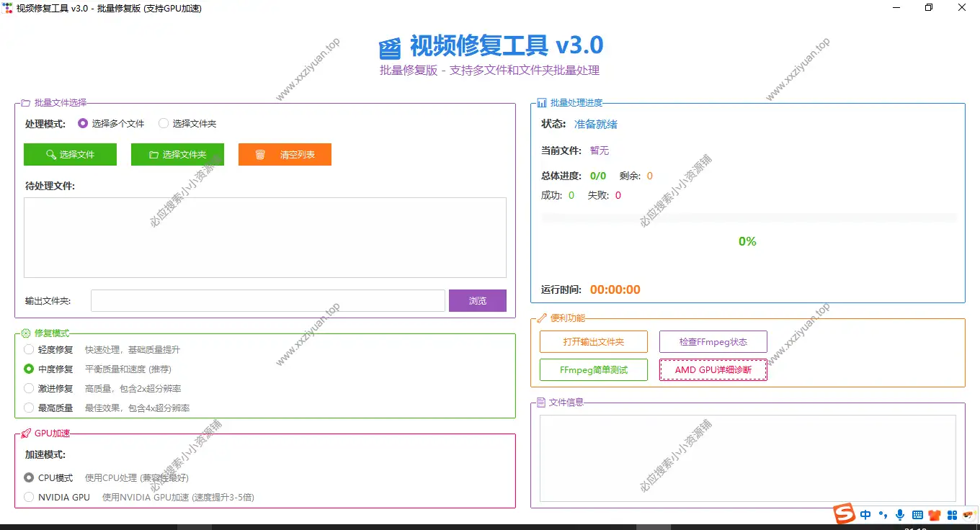Screen dimensions: 980x530
Task: Click the video repair app icon in titlebar
Action: [x=8, y=8]
